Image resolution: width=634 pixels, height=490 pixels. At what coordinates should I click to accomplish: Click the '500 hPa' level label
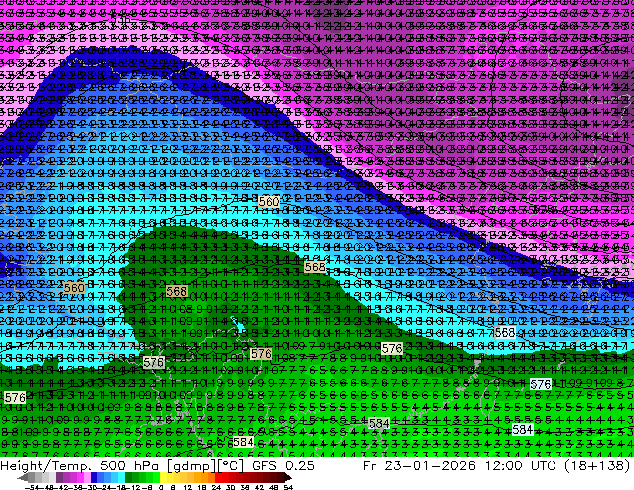pyautogui.click(x=129, y=466)
